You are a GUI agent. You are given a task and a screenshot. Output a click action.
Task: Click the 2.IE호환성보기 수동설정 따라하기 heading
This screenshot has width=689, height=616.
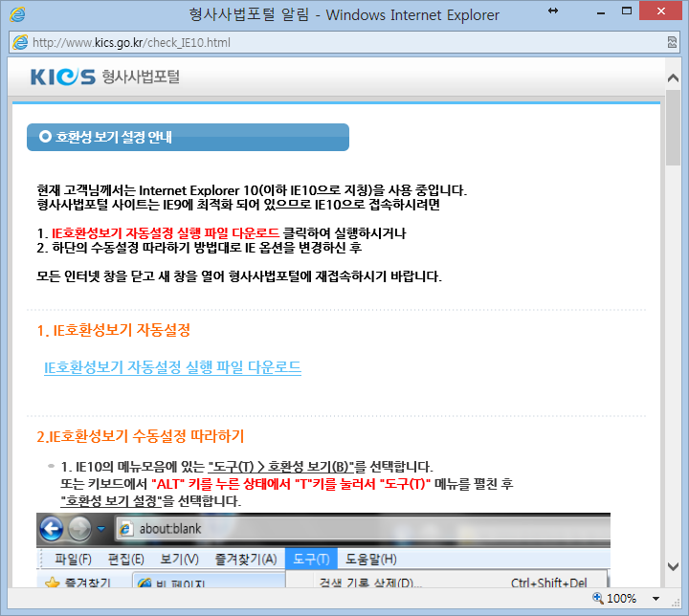coord(140,436)
